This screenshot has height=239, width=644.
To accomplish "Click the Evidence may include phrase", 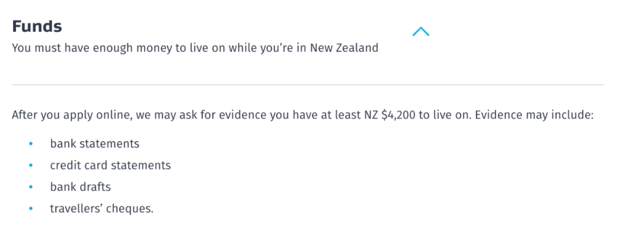I will tap(534, 115).
